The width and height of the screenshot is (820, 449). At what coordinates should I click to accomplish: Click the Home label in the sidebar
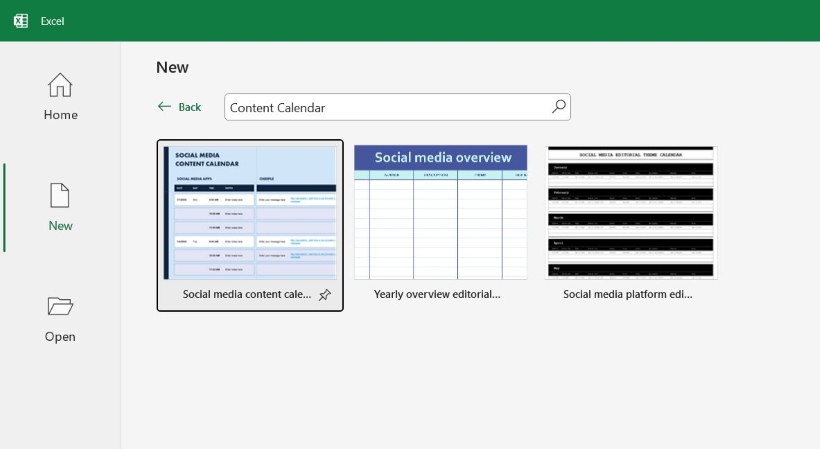(61, 115)
